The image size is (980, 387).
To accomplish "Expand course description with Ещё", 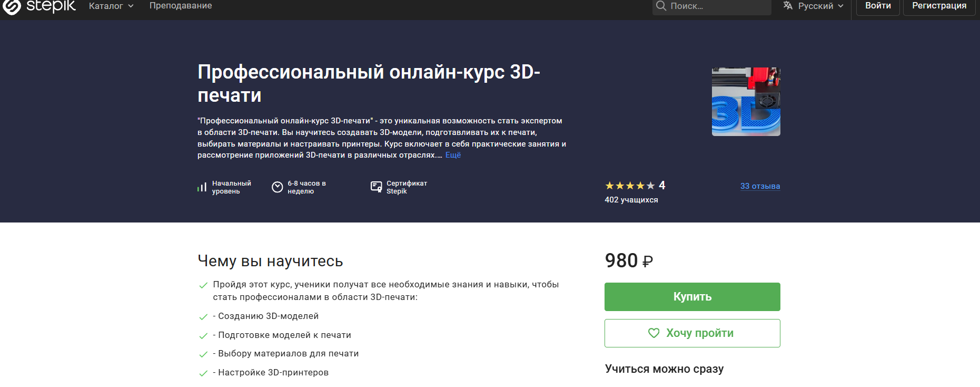I will 453,155.
